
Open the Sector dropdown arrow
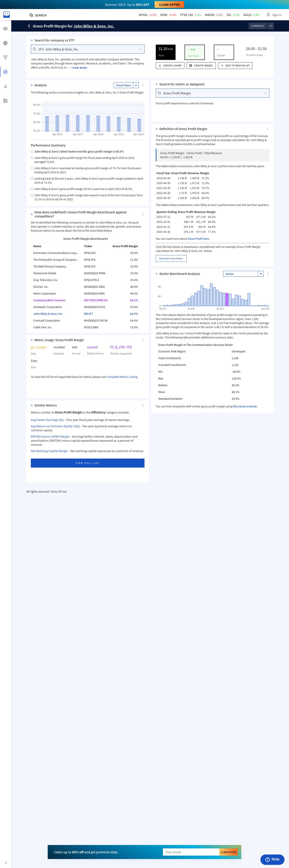coord(261,274)
